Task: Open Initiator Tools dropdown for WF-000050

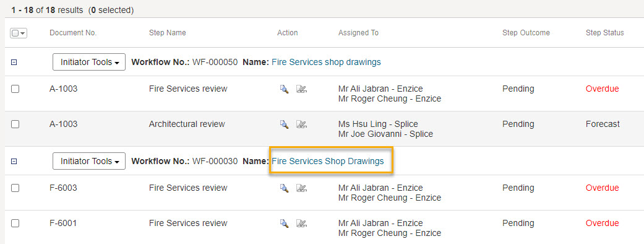Action: tap(89, 62)
